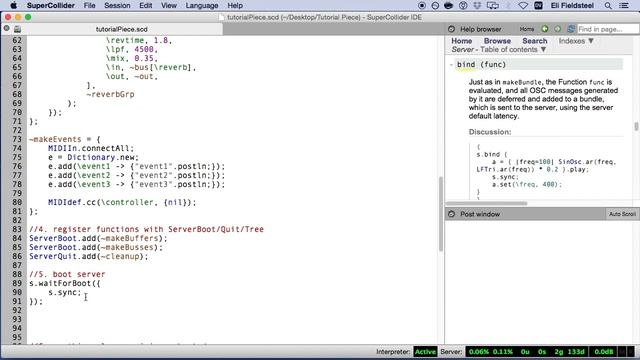Click the display mirroring menu bar icon

coord(493,5)
